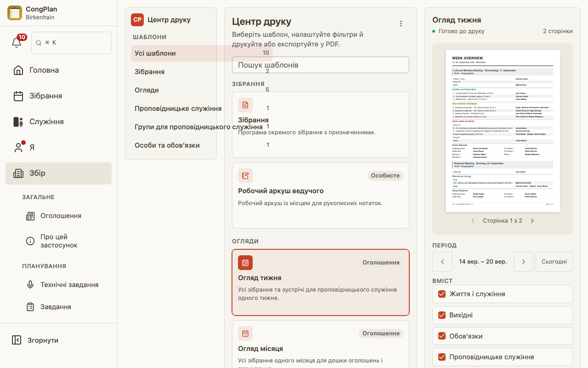Click Згорнути to collapse sidebar
588x368 pixels.
[x=58, y=340]
